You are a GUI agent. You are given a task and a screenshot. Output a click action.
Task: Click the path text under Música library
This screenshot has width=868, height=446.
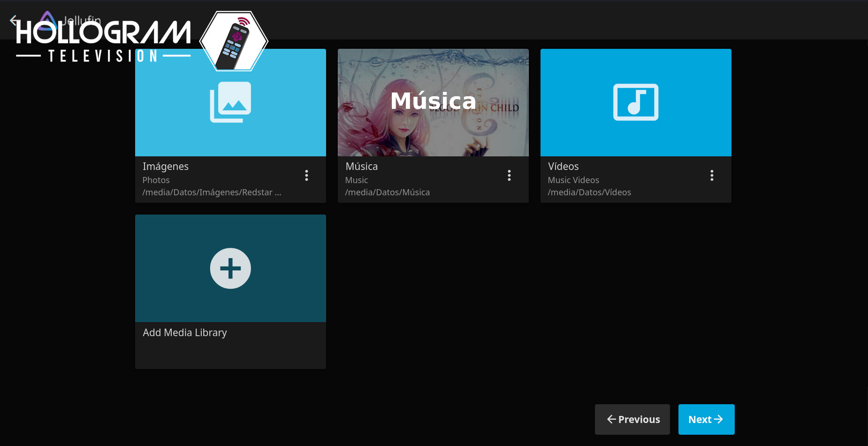387,192
